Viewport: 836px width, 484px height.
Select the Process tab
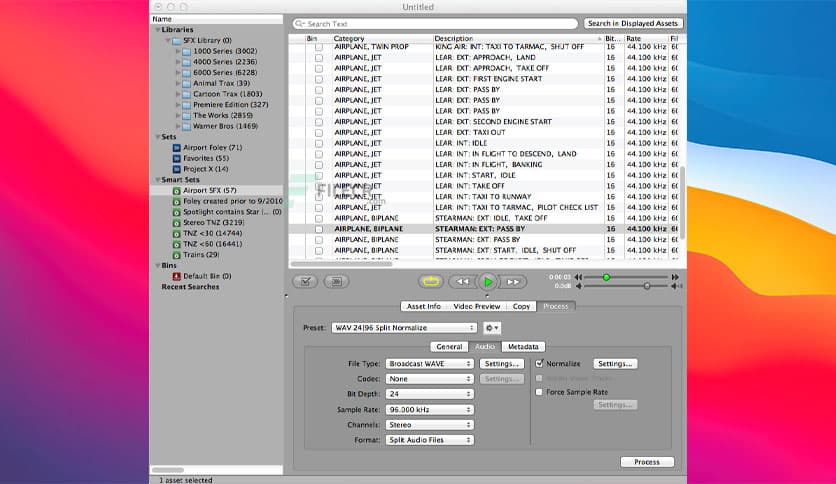[556, 306]
